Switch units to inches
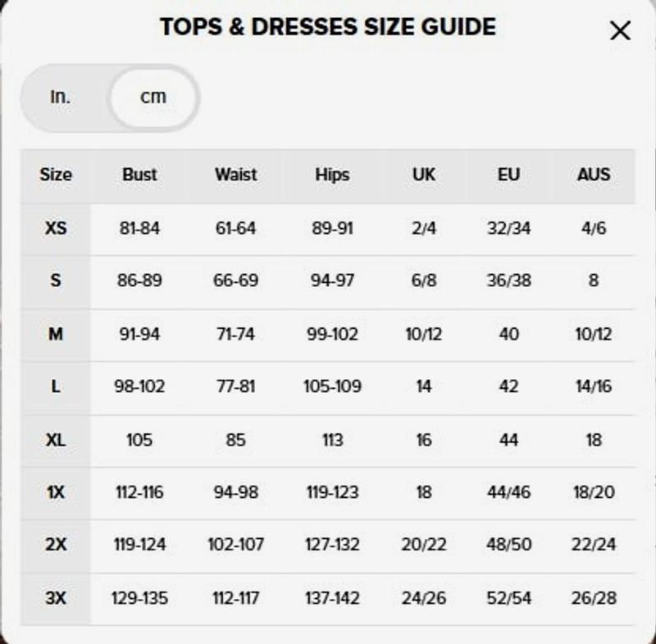The width and height of the screenshot is (656, 644). point(61,97)
